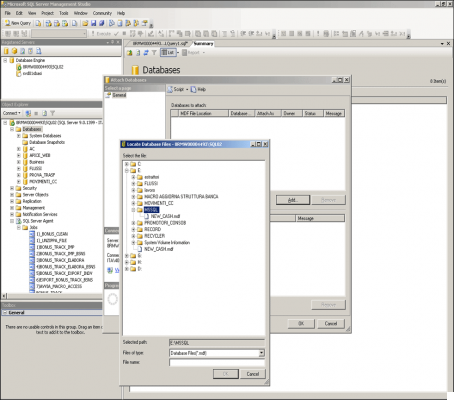Select the PROVA_TRASP database
The image size is (454, 400).
pos(42,175)
